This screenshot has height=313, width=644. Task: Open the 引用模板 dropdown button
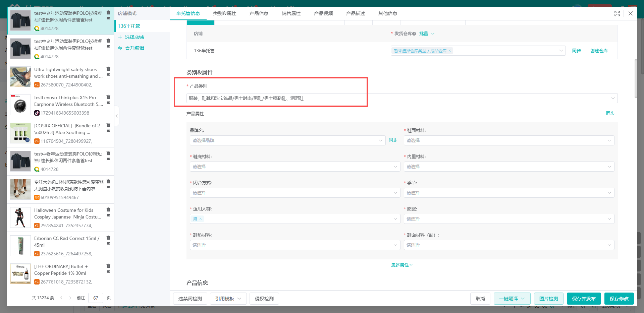(x=228, y=299)
